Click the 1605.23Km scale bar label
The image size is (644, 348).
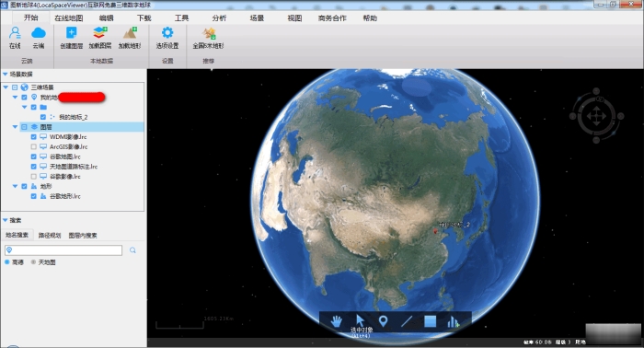[x=219, y=319]
